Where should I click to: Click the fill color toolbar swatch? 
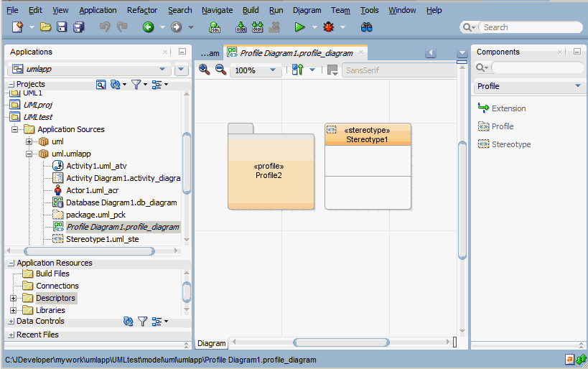pos(332,70)
